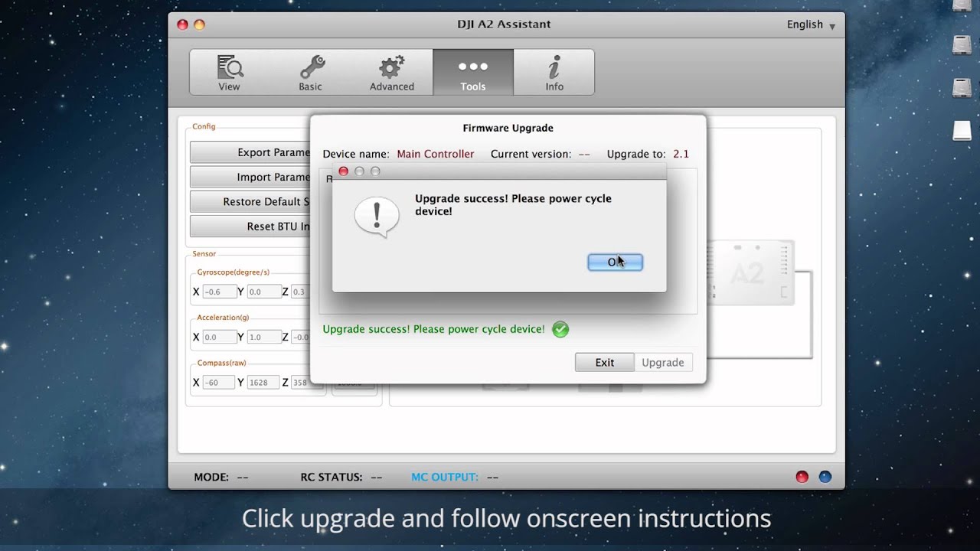Switch to the Advanced tab
This screenshot has width=980, height=551.
click(x=392, y=72)
